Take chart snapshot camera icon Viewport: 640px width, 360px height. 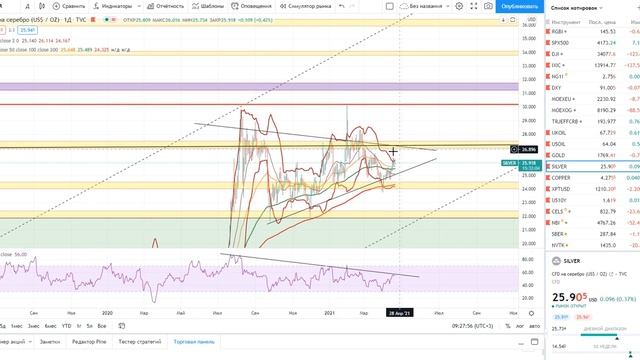point(488,6)
